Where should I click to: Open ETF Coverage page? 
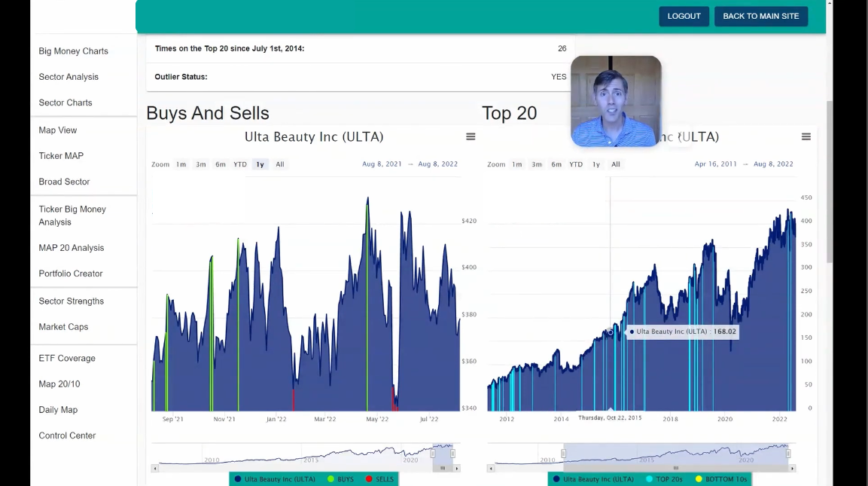(x=67, y=359)
